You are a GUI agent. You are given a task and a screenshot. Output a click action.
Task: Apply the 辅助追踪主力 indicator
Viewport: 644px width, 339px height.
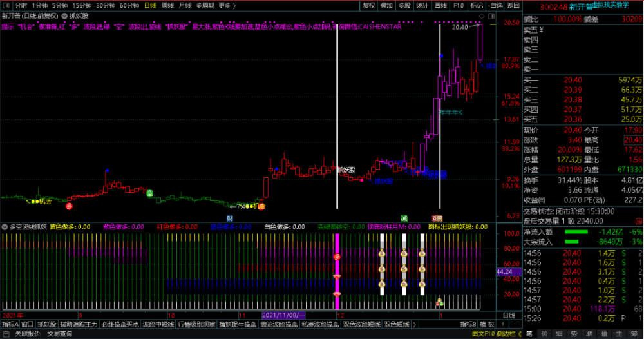coord(79,324)
